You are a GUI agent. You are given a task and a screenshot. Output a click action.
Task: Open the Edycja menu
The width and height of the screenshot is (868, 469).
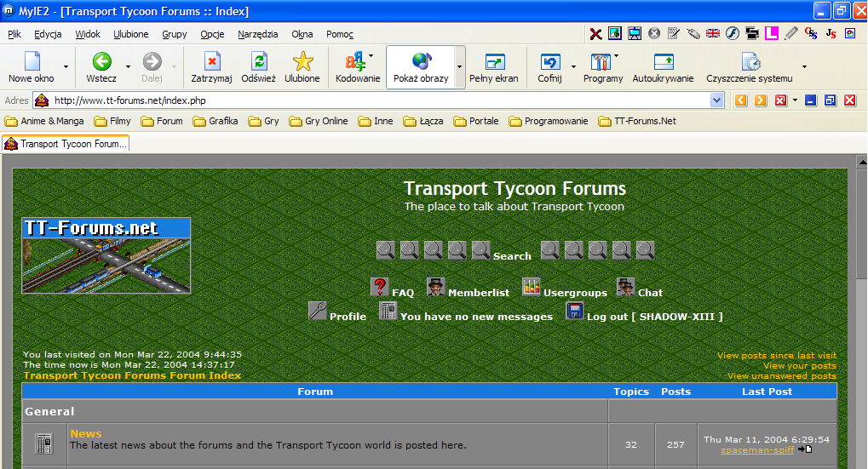48,34
